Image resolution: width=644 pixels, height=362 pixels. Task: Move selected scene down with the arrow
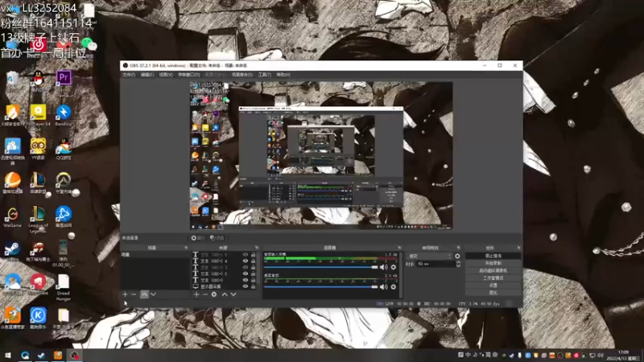pyautogui.click(x=153, y=294)
